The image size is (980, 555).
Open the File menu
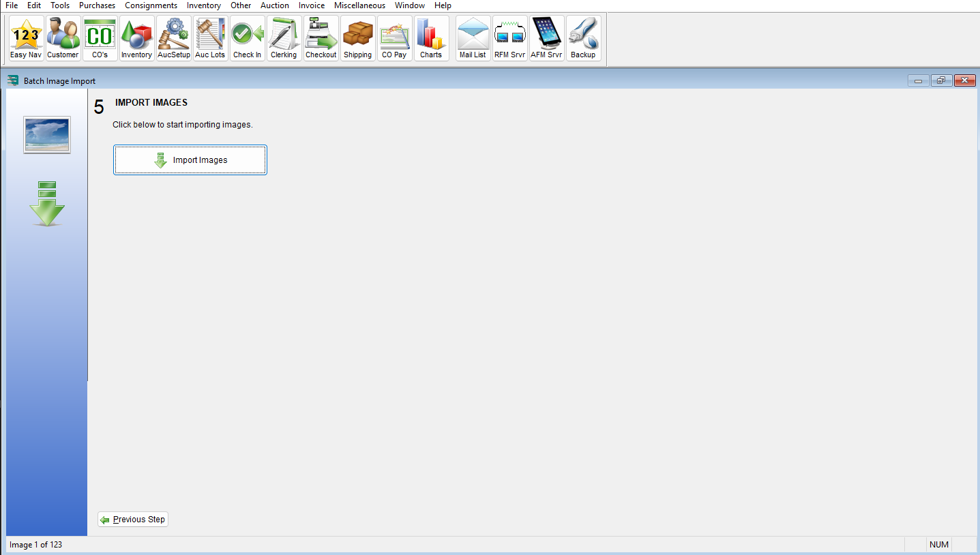pyautogui.click(x=12, y=5)
